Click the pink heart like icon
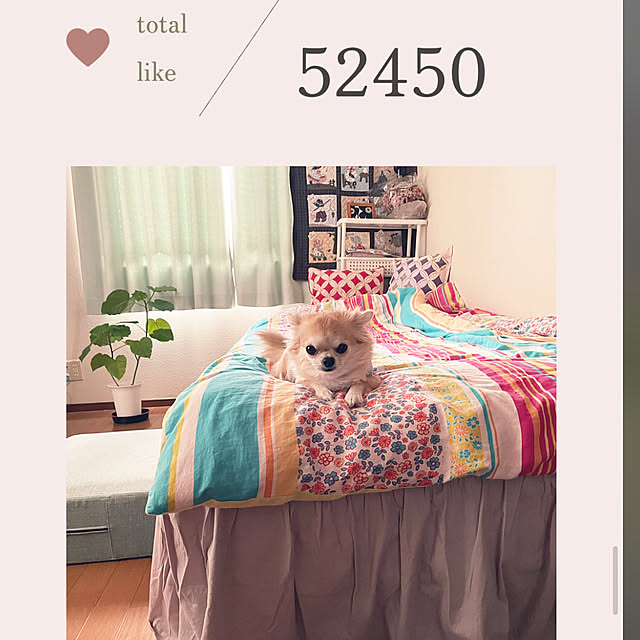The height and width of the screenshot is (640, 640). pyautogui.click(x=88, y=47)
